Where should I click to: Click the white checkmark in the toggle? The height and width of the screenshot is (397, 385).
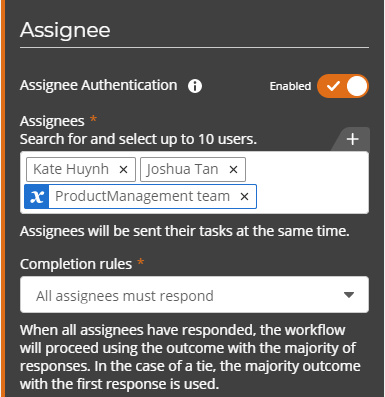[x=333, y=86]
